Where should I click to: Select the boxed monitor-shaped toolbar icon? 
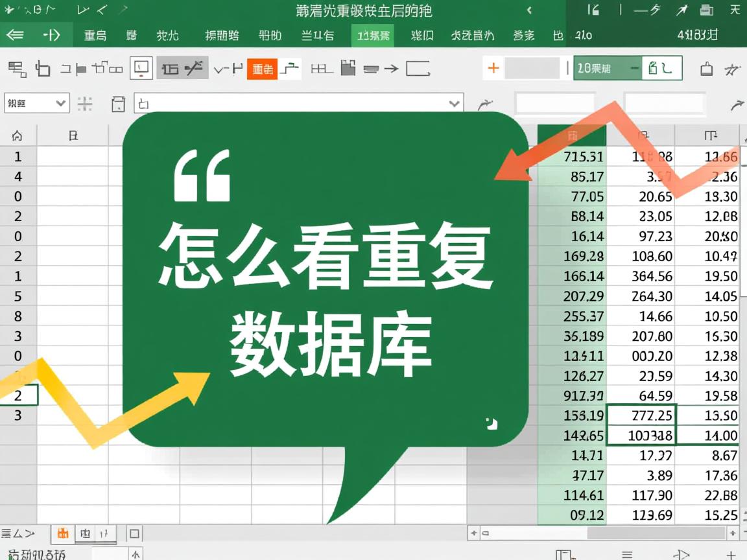coord(140,69)
